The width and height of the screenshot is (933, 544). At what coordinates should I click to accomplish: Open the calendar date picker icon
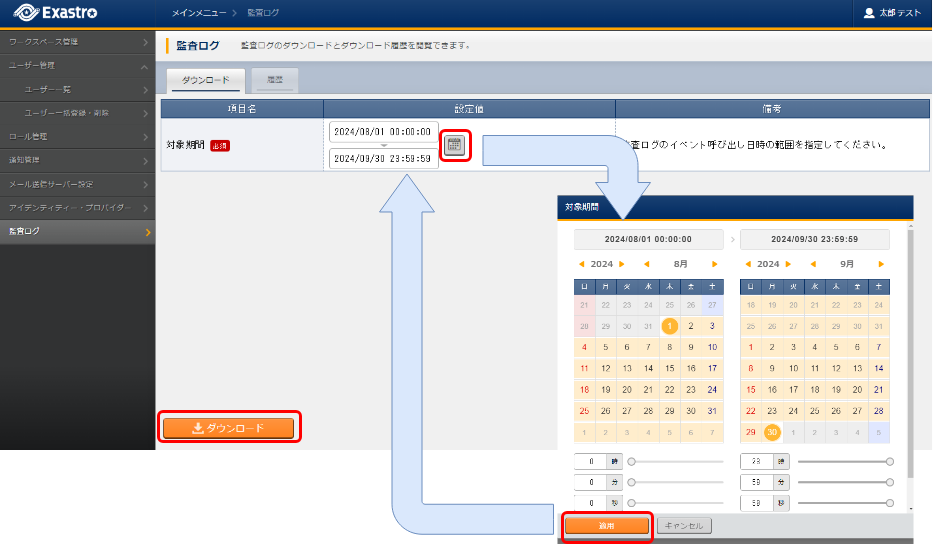455,145
